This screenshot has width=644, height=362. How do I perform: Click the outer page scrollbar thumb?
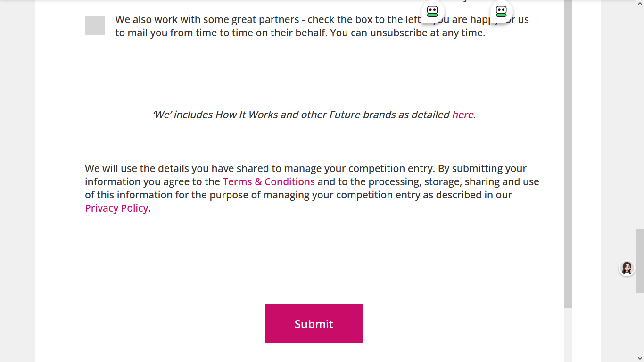[x=640, y=261]
